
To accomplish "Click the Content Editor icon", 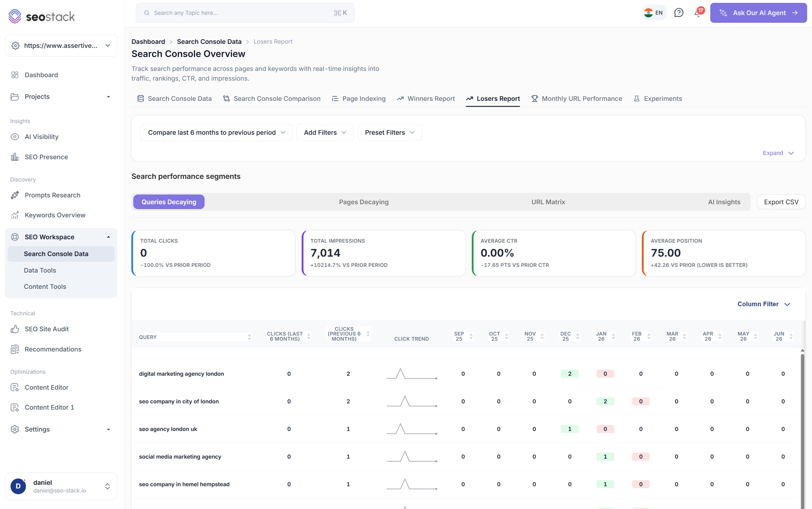I will [x=15, y=387].
